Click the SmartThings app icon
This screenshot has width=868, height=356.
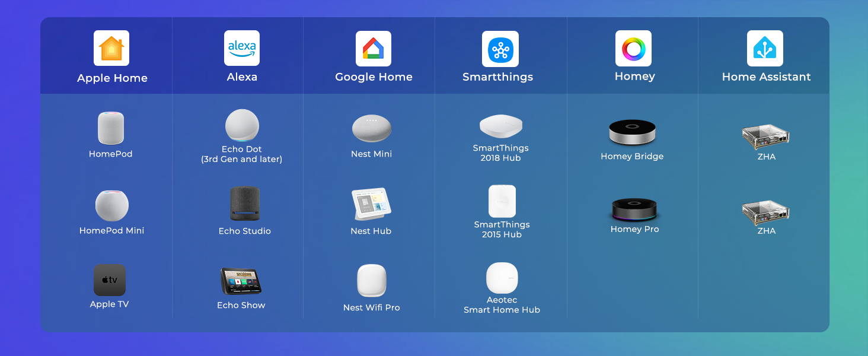click(500, 49)
